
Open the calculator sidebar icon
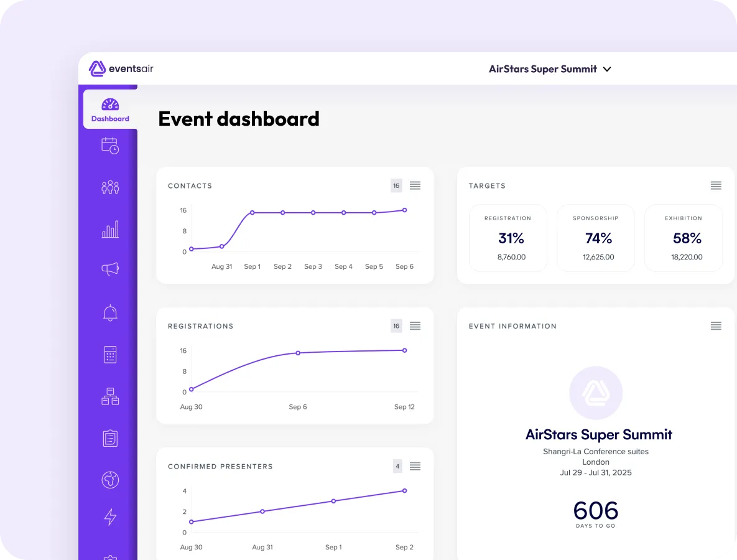[x=110, y=355]
